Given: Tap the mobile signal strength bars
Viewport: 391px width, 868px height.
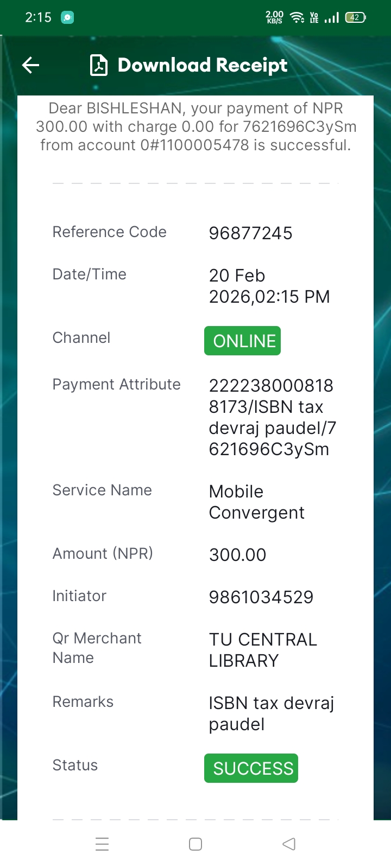Looking at the screenshot, I should pos(331,18).
